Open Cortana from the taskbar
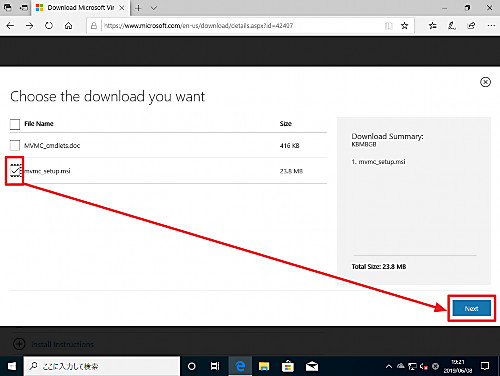 click(192, 366)
